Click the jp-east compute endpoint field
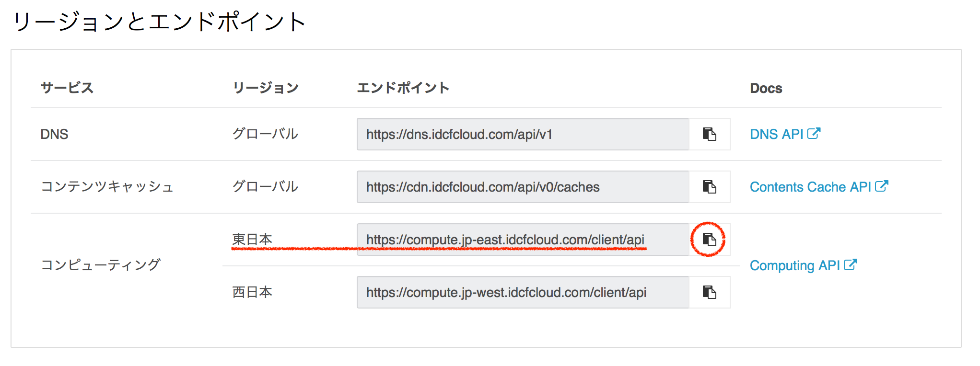980x366 pixels. click(x=523, y=240)
